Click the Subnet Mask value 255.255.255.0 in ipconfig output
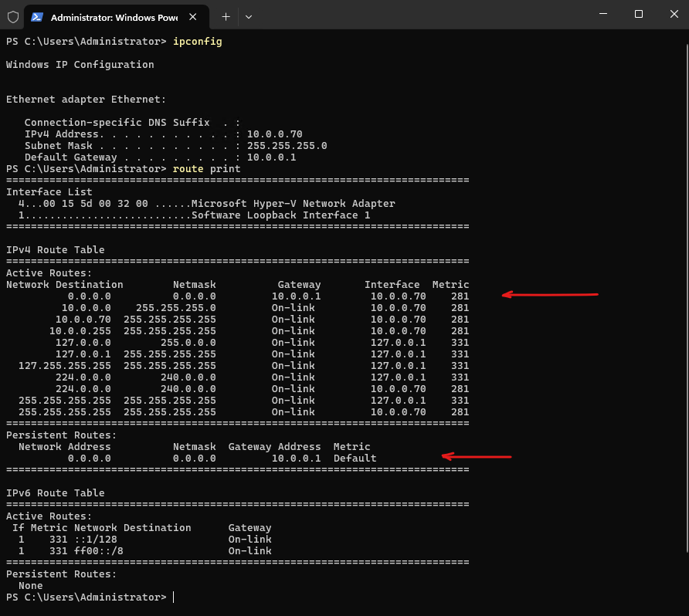The image size is (689, 616). [x=287, y=146]
